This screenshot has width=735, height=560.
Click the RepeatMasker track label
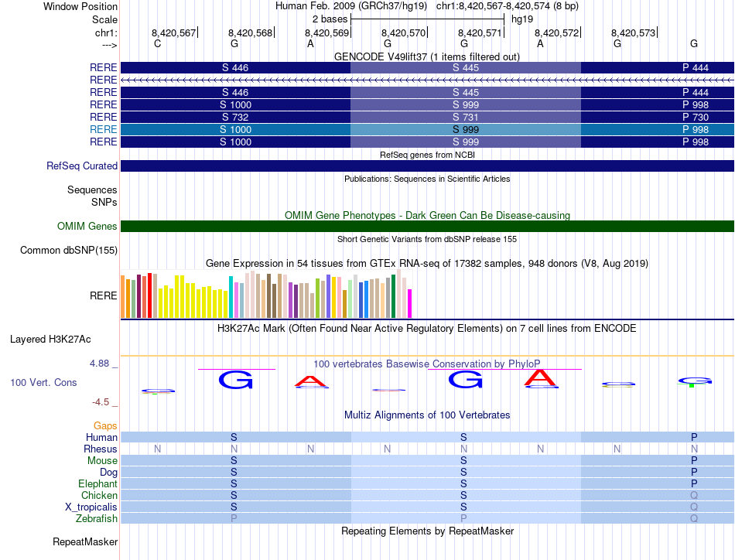[85, 541]
